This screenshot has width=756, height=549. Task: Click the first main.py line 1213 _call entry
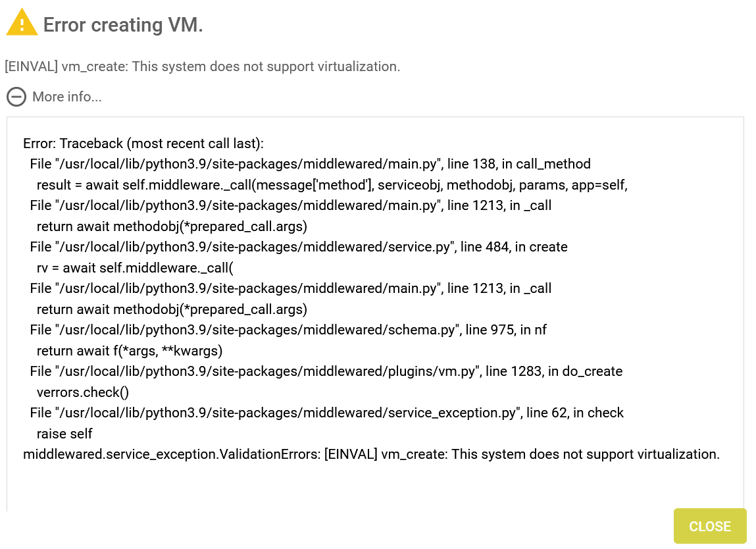(290, 205)
